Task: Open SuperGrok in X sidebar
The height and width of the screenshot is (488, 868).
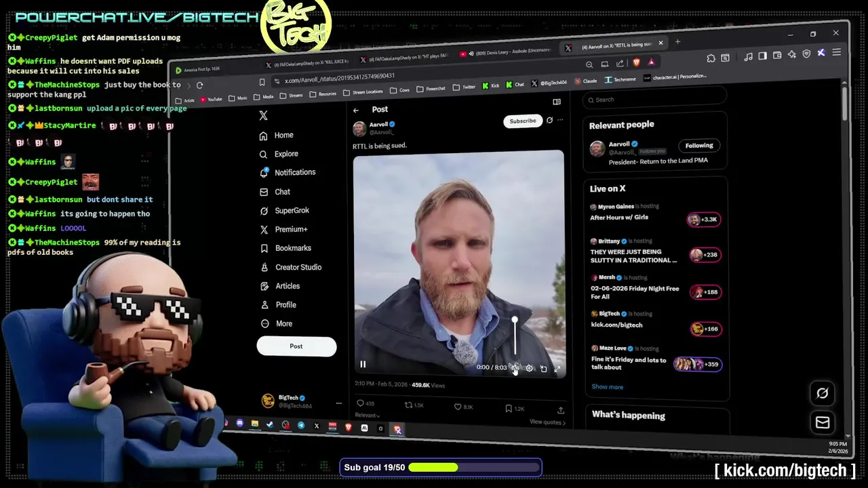Action: click(284, 211)
